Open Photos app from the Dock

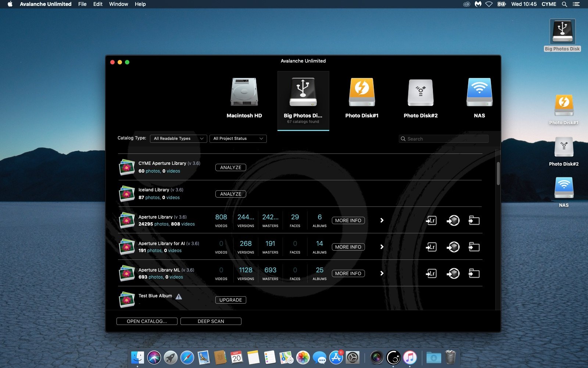[303, 357]
